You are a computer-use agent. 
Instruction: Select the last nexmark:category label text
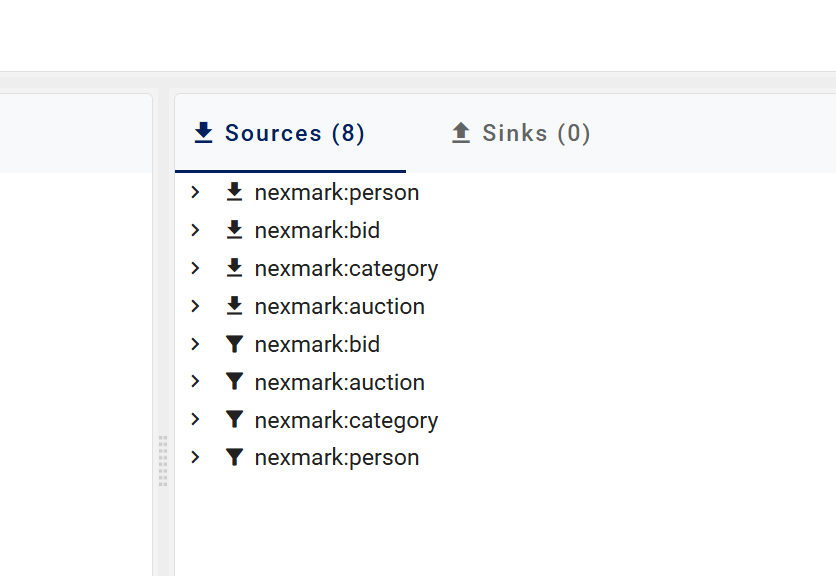click(x=346, y=420)
